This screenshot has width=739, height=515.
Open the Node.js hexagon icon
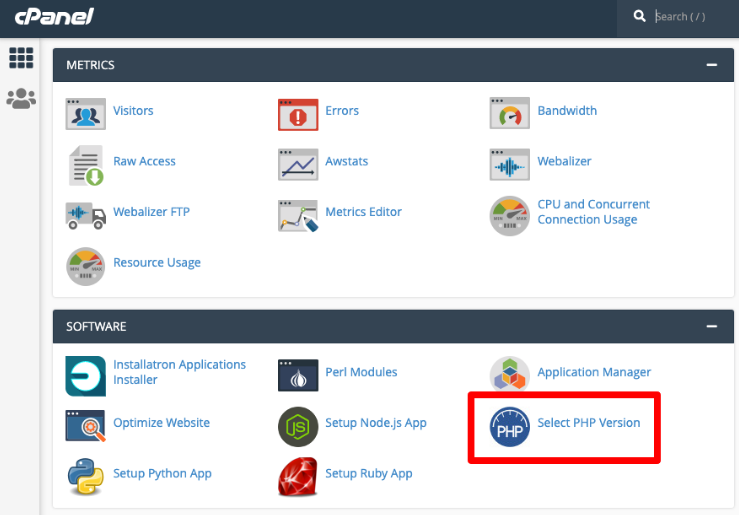298,427
